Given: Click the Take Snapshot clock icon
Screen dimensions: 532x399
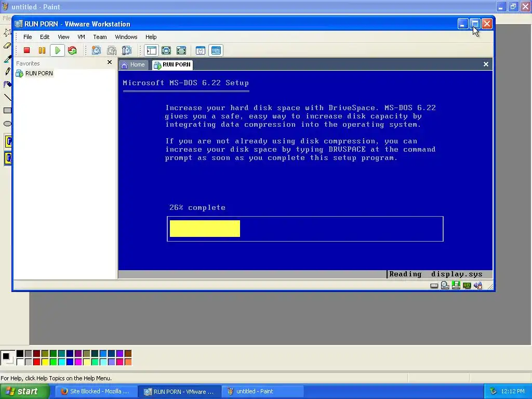Looking at the screenshot, I should pos(96,50).
